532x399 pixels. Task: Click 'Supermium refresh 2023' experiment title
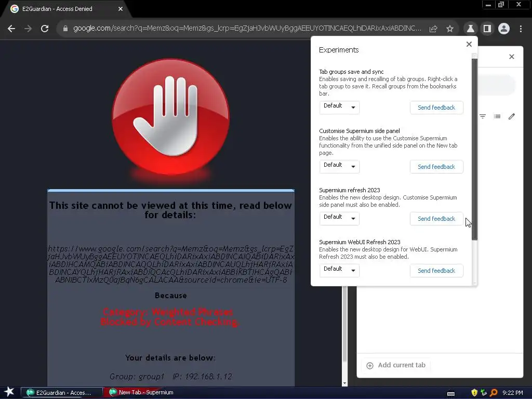tap(350, 190)
